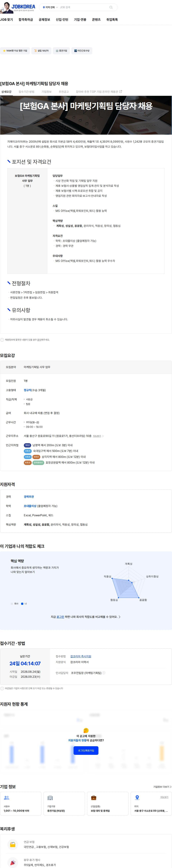The width and height of the screenshot is (172, 868).
Task: Open the 합격축하금 menu
Action: (x=26, y=20)
